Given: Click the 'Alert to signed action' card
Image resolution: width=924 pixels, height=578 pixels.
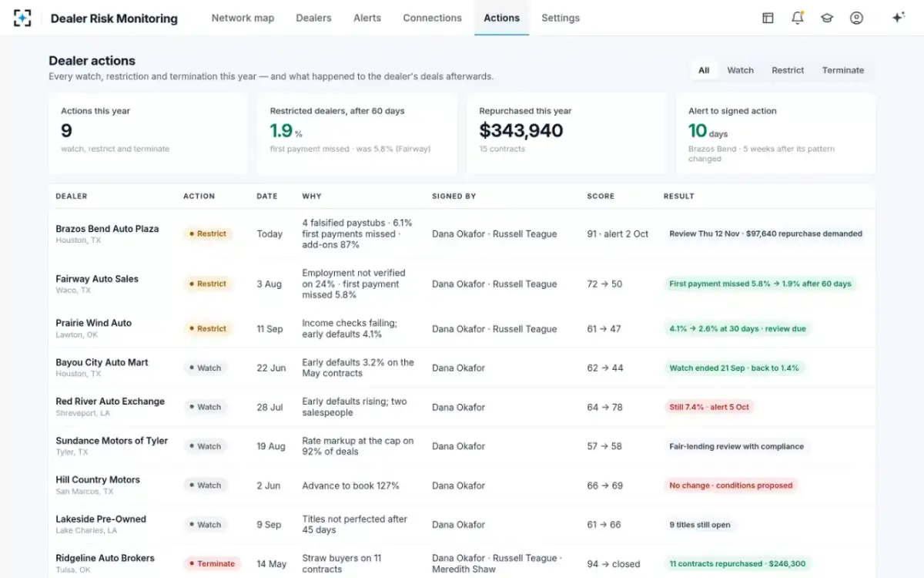Looking at the screenshot, I should pos(776,134).
